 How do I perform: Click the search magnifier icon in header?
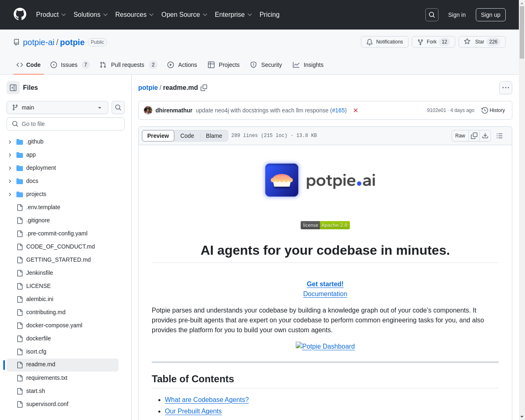(432, 15)
